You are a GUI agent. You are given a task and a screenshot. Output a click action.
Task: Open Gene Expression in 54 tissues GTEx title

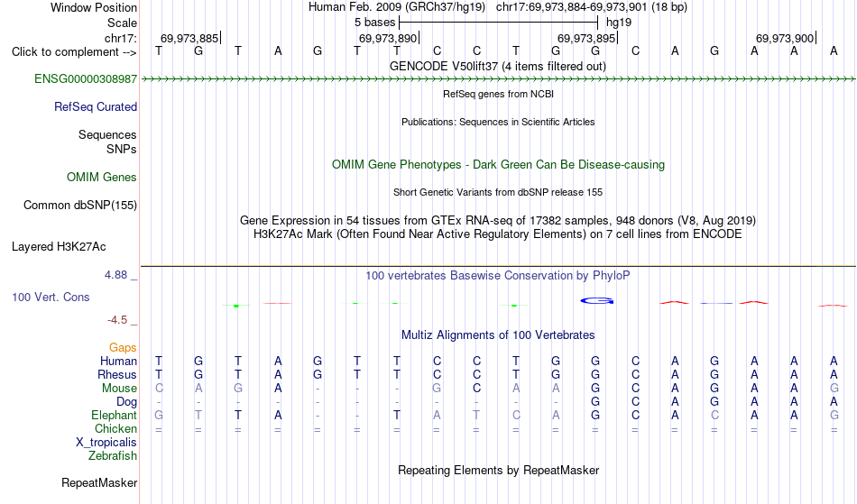click(498, 221)
